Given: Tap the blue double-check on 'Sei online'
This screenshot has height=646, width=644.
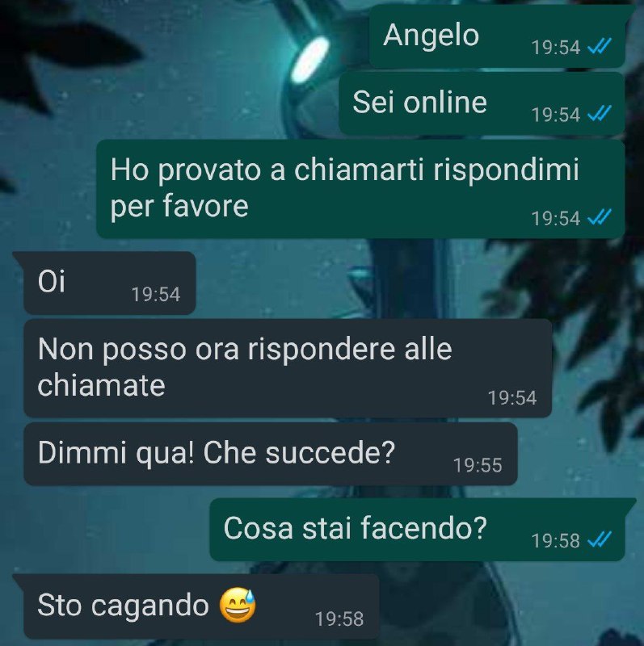Looking at the screenshot, I should click(599, 114).
